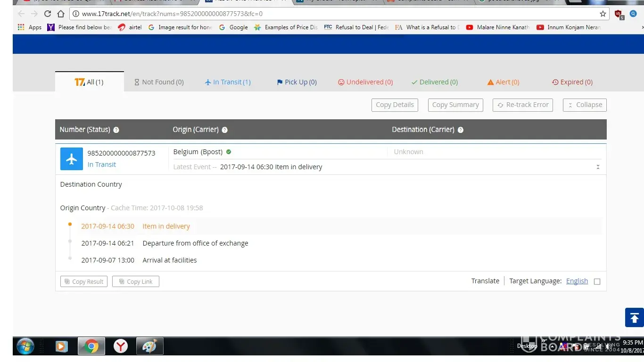Click the Belgium (Bpost) origin carrier
Image resolution: width=644 pixels, height=362 pixels.
pyautogui.click(x=198, y=152)
